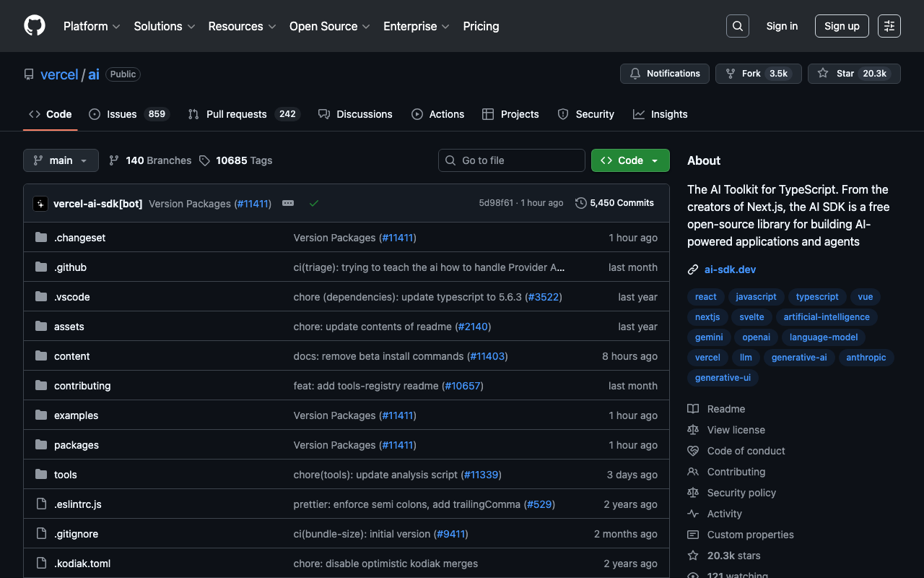The image size is (924, 578).
Task: Click the GitHub logo in the header
Action: pyautogui.click(x=35, y=26)
